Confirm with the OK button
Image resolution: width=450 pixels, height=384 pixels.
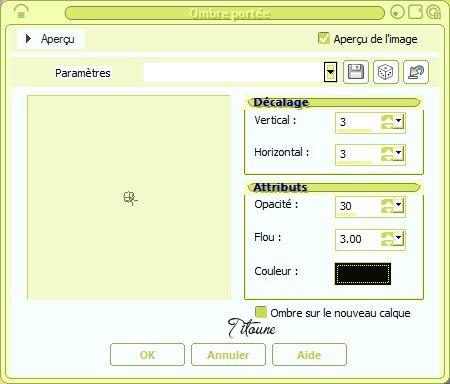click(147, 355)
